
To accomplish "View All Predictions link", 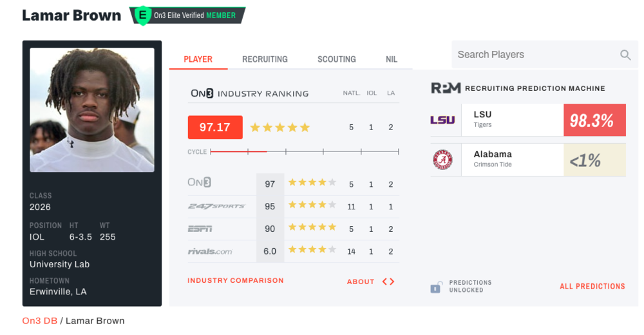I will click(592, 287).
